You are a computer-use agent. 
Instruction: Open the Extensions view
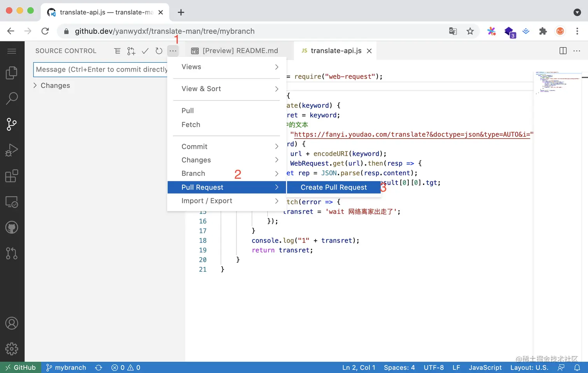pyautogui.click(x=12, y=176)
